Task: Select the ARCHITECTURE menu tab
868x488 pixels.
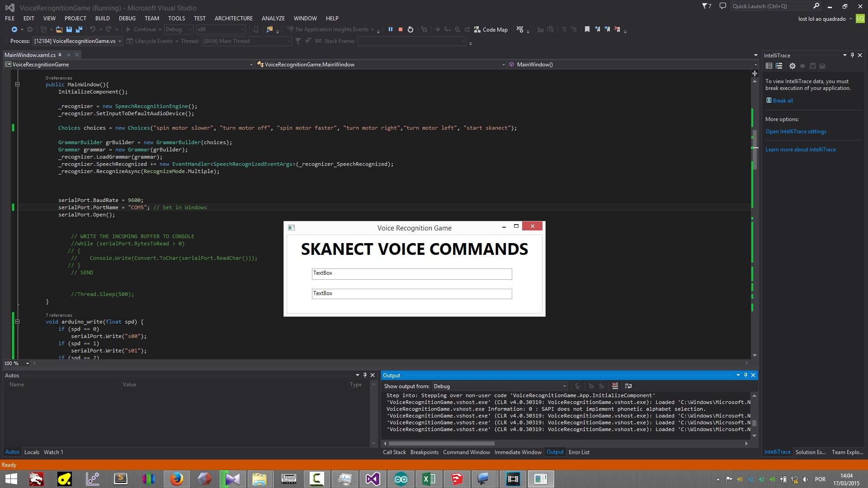Action: point(233,18)
